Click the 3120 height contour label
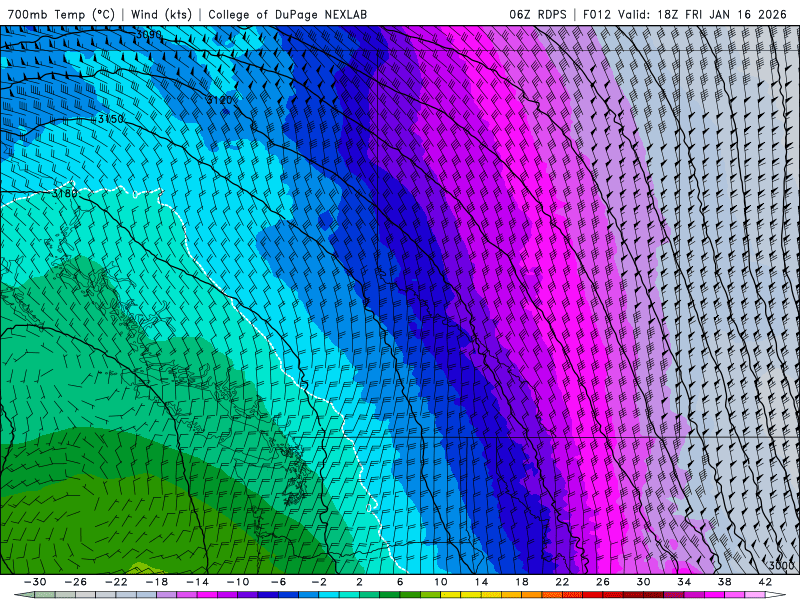Screen dimensions: 800x600 point(219,100)
